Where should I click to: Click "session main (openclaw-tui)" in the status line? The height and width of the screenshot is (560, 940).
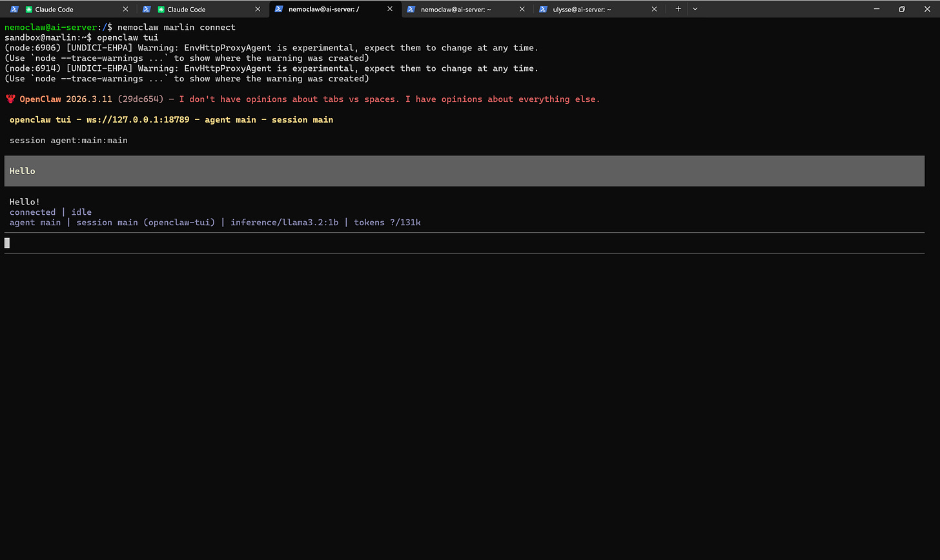coord(146,223)
